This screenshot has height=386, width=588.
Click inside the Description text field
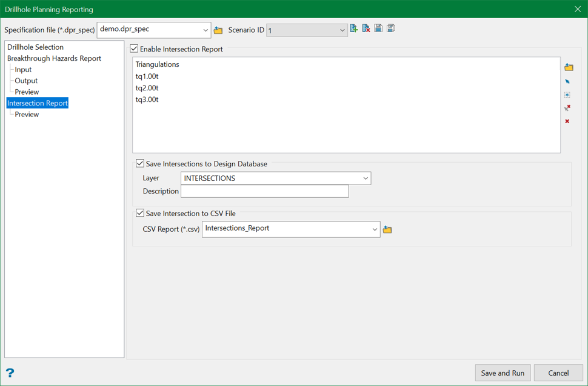(264, 191)
